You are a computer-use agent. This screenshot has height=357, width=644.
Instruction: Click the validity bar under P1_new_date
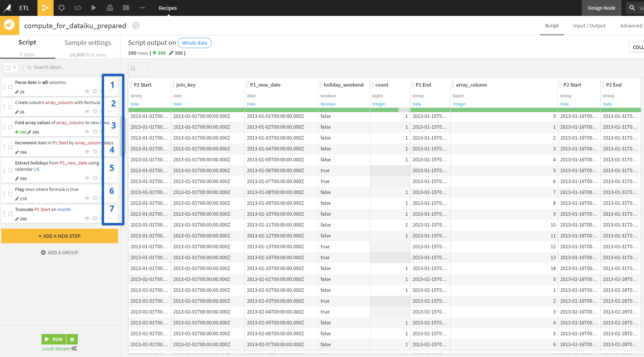click(281, 110)
